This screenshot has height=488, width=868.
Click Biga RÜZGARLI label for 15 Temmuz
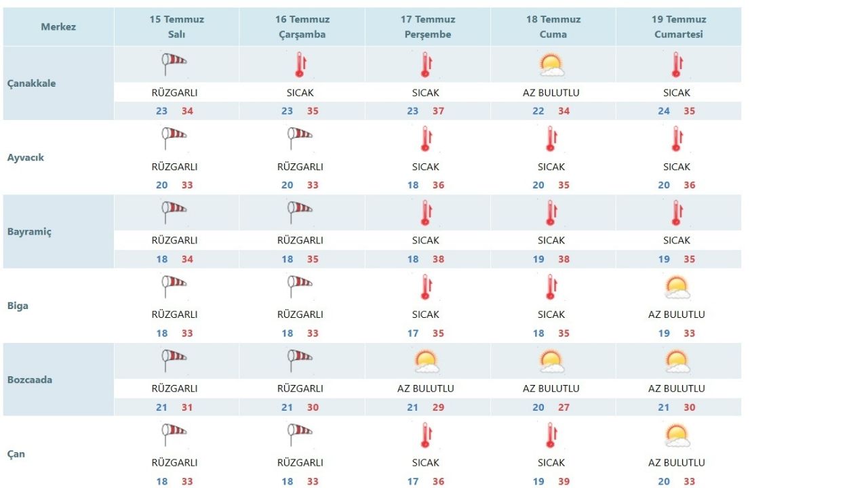(174, 314)
